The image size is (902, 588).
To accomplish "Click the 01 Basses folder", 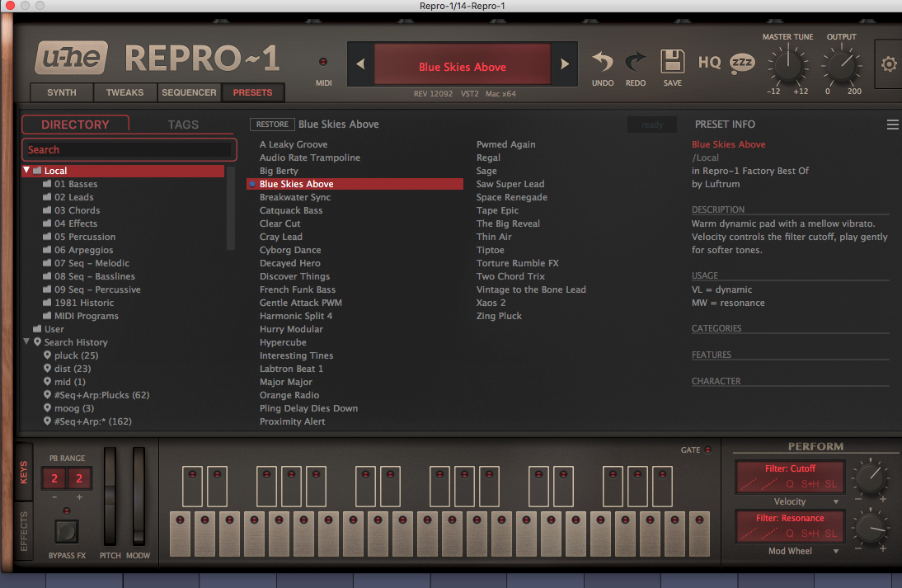I will click(75, 184).
